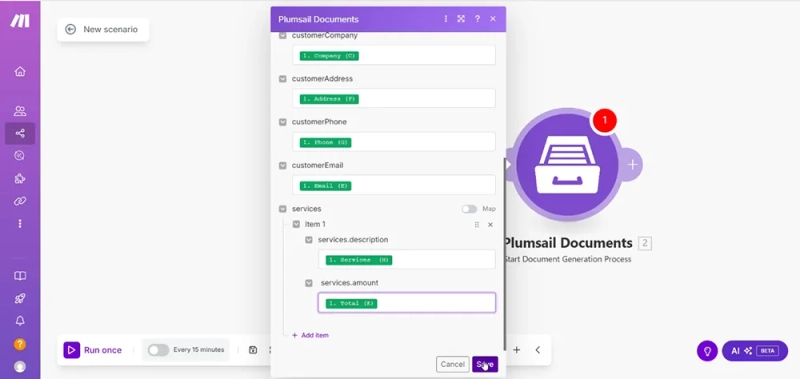The image size is (800, 379).
Task: Toggle the customerCompany field checkbox
Action: [282, 36]
